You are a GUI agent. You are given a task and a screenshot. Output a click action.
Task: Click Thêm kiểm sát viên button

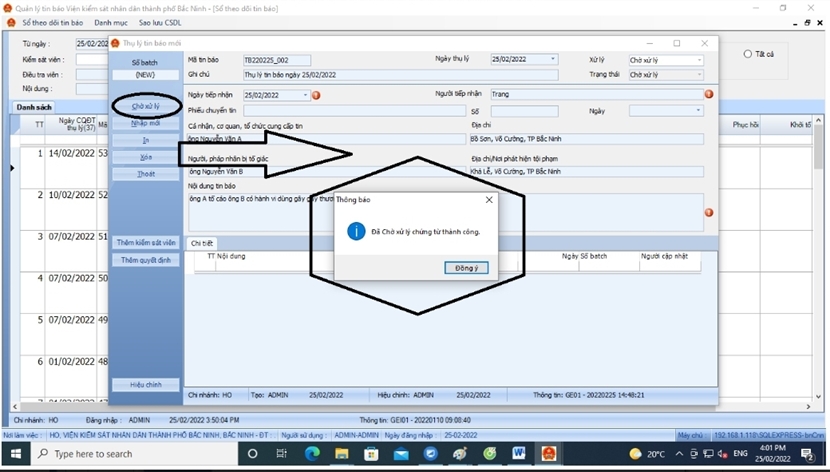click(146, 242)
